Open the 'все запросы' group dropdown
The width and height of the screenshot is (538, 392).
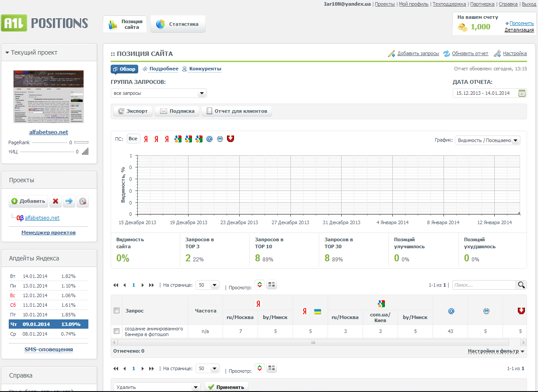(x=158, y=93)
